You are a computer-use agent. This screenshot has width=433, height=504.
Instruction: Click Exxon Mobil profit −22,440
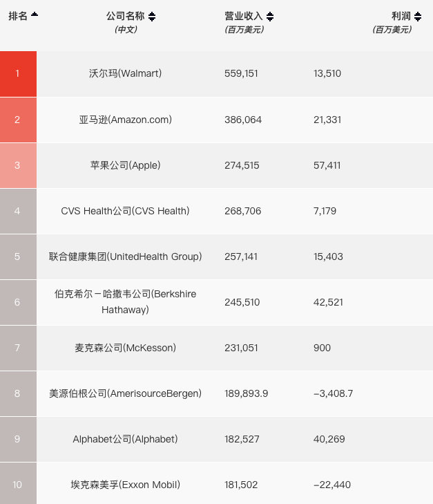332,485
